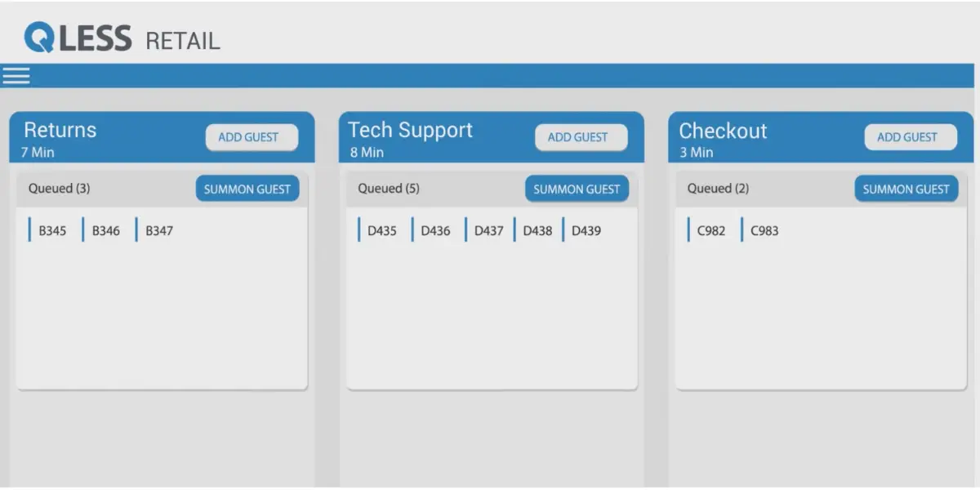980x490 pixels.
Task: Select guest ticket D436
Action: 431,230
